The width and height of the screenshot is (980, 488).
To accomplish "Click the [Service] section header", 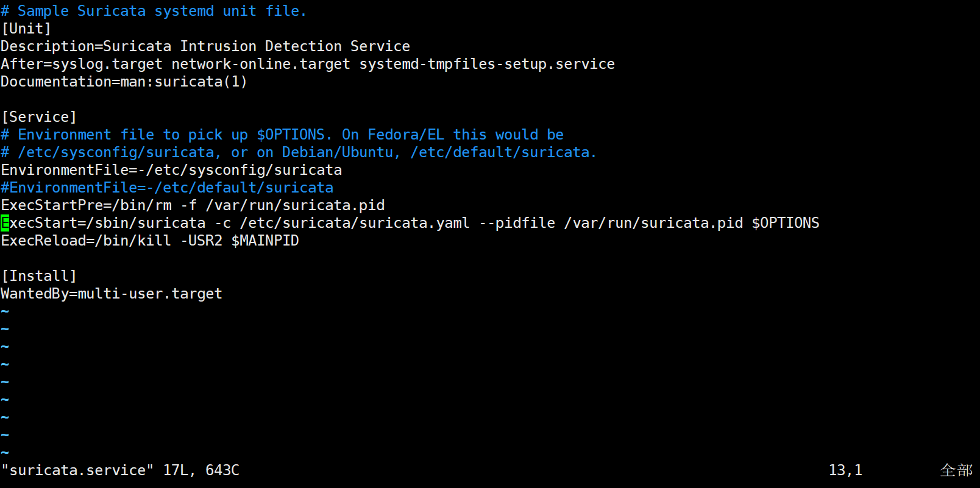I will coord(39,117).
